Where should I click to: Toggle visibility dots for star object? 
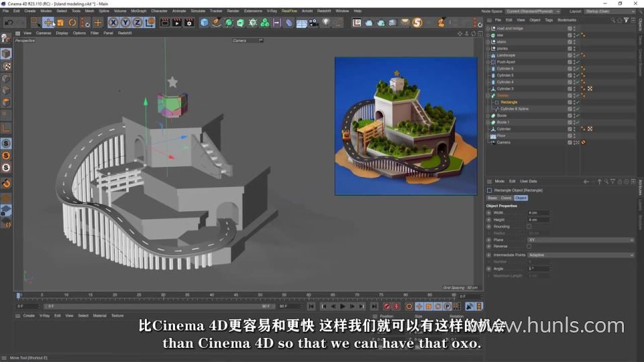click(x=574, y=35)
